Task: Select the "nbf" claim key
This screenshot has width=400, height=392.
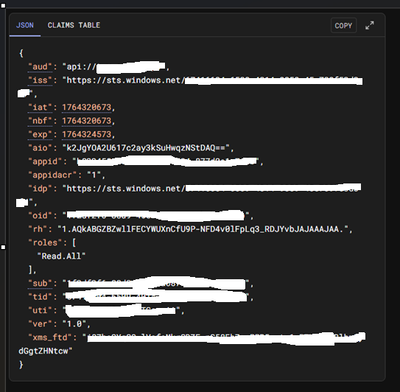Action: pos(40,121)
